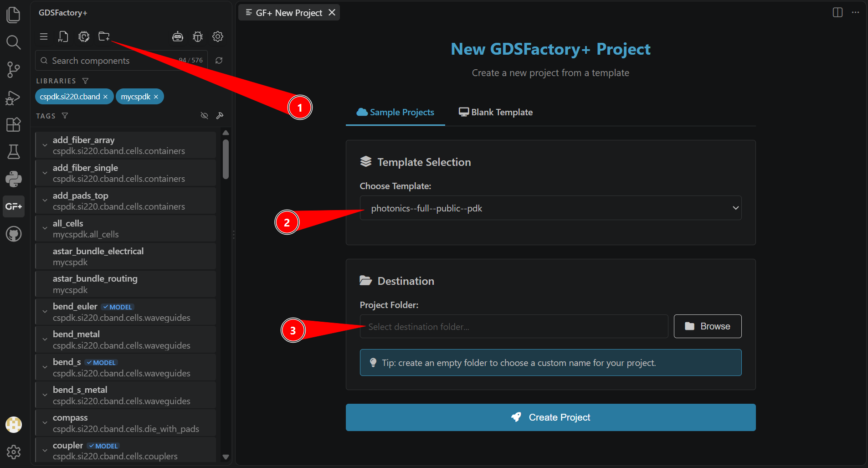Expand the bend_euler component
Image resolution: width=868 pixels, height=468 pixels.
click(45, 312)
